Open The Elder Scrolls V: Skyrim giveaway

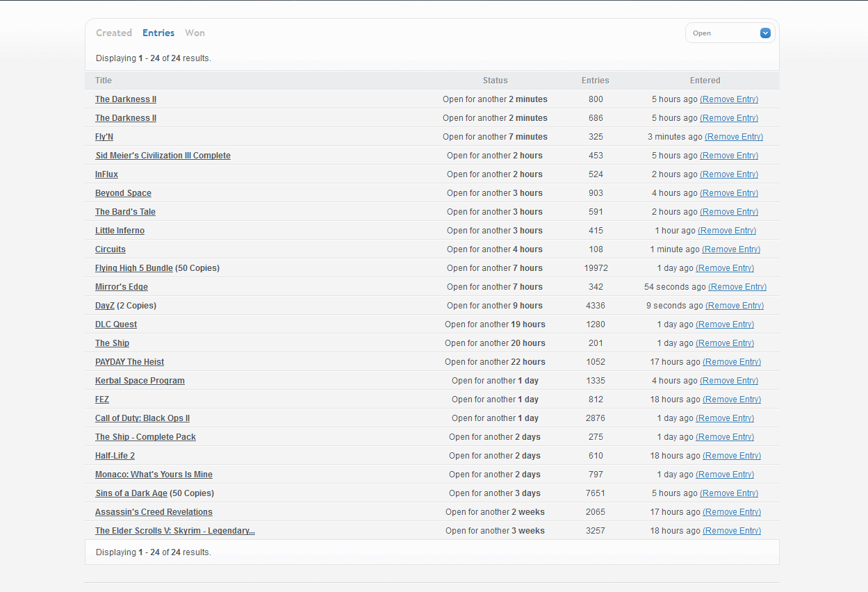click(x=175, y=531)
